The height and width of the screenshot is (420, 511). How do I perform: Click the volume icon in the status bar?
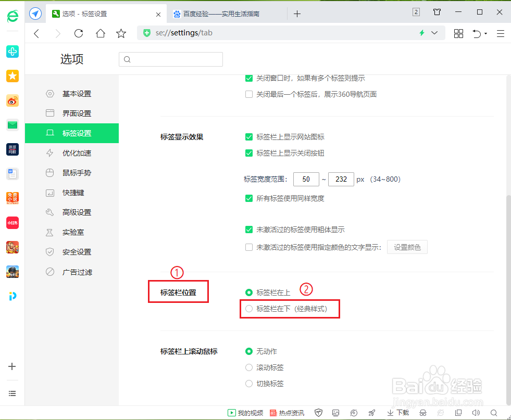click(x=476, y=412)
